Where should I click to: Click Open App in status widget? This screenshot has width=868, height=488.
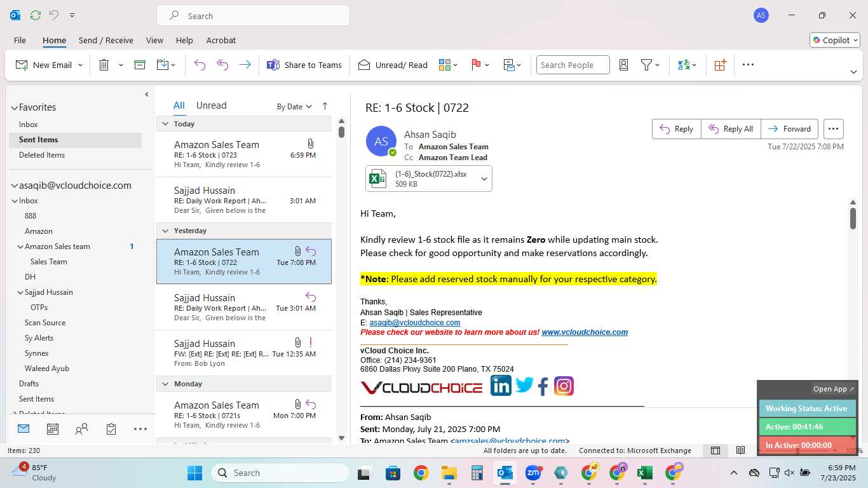point(834,389)
